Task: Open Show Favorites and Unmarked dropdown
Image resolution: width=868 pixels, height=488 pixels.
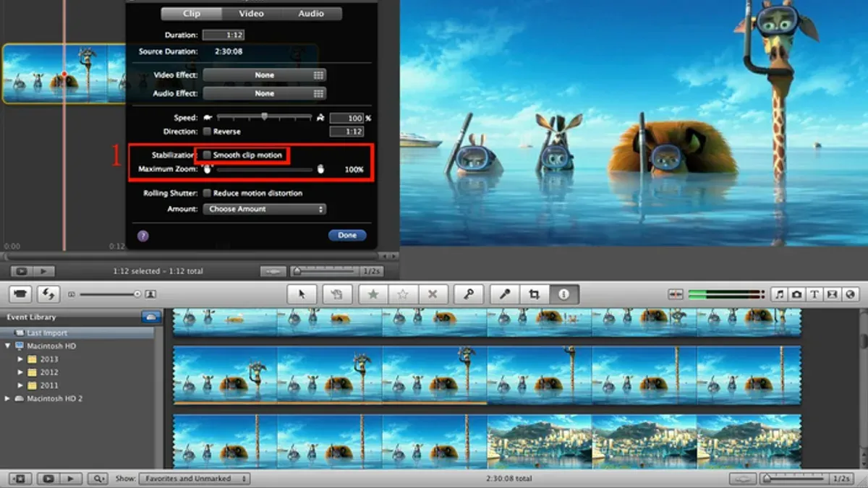Action: pos(194,479)
